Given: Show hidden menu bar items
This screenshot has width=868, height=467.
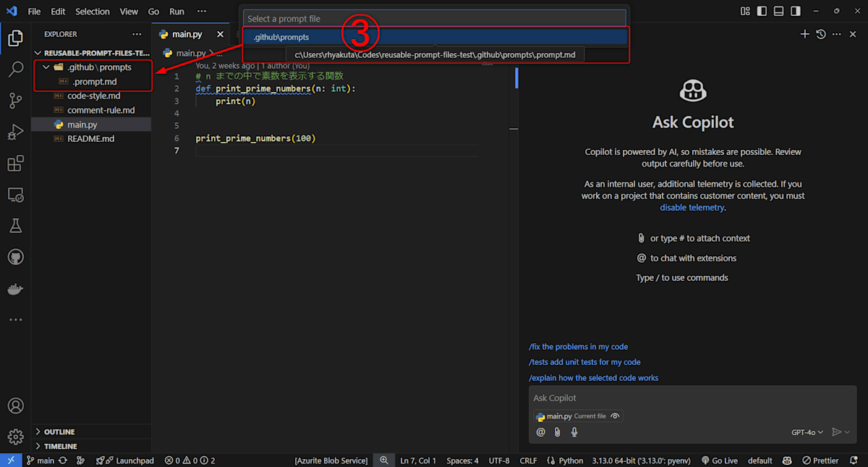Looking at the screenshot, I should pyautogui.click(x=202, y=12).
